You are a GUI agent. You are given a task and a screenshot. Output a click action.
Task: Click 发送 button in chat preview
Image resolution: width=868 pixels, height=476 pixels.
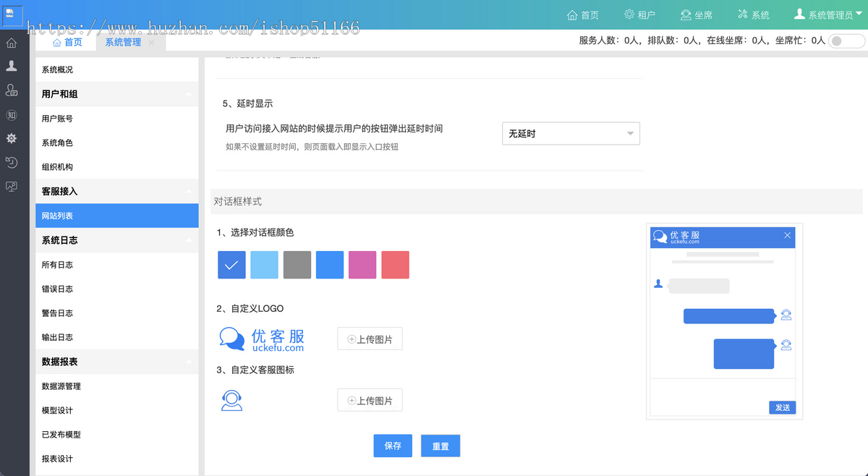[783, 407]
